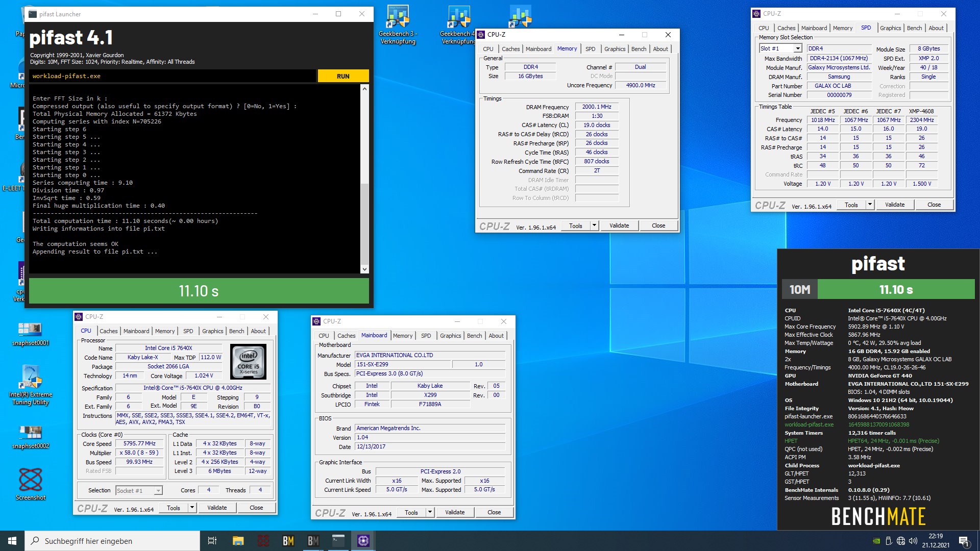Open Tools dropdown arrow in SPD window
The width and height of the screenshot is (980, 551).
(870, 205)
